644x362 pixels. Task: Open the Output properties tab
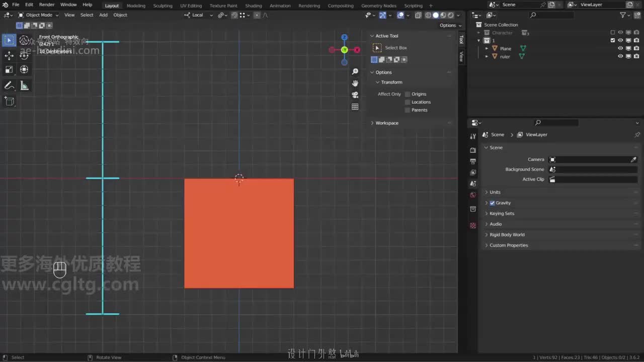tap(473, 161)
